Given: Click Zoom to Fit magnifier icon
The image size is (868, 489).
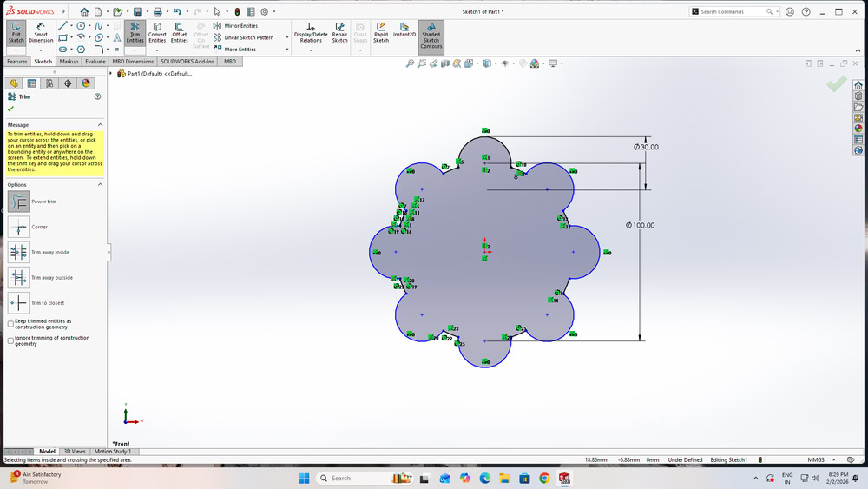Looking at the screenshot, I should click(x=410, y=63).
